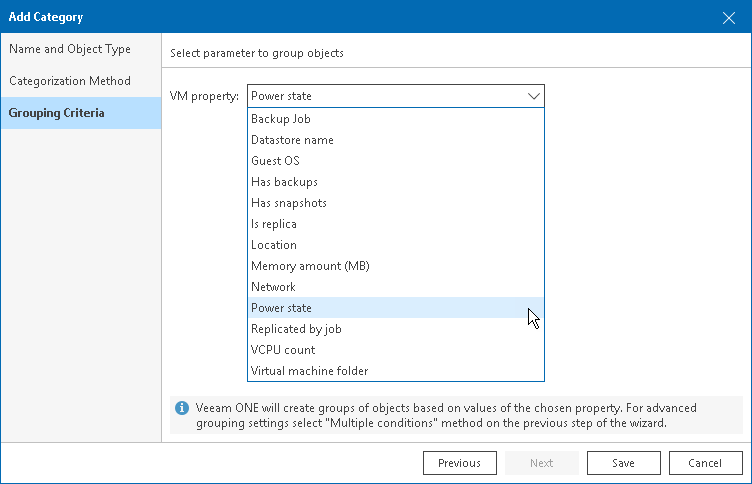Cancel the Add Category wizard
Image resolution: width=752 pixels, height=484 pixels.
[x=706, y=463]
